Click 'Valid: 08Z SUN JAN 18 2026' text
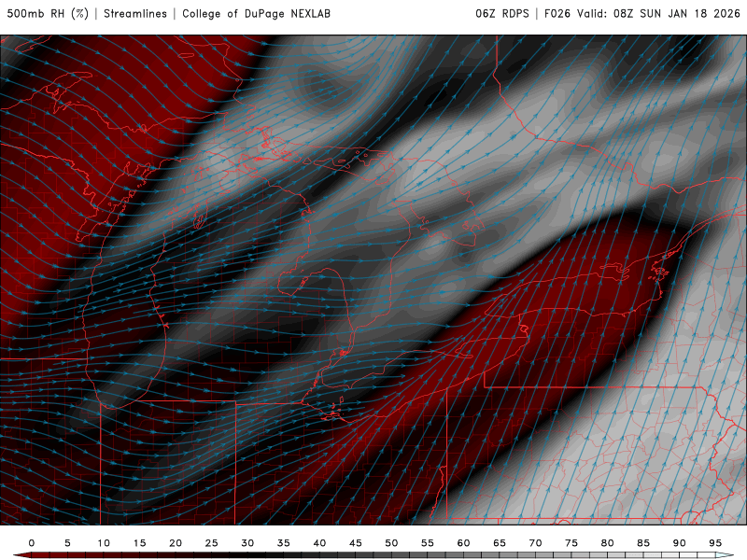Screen dimensions: 747x560 (658, 14)
